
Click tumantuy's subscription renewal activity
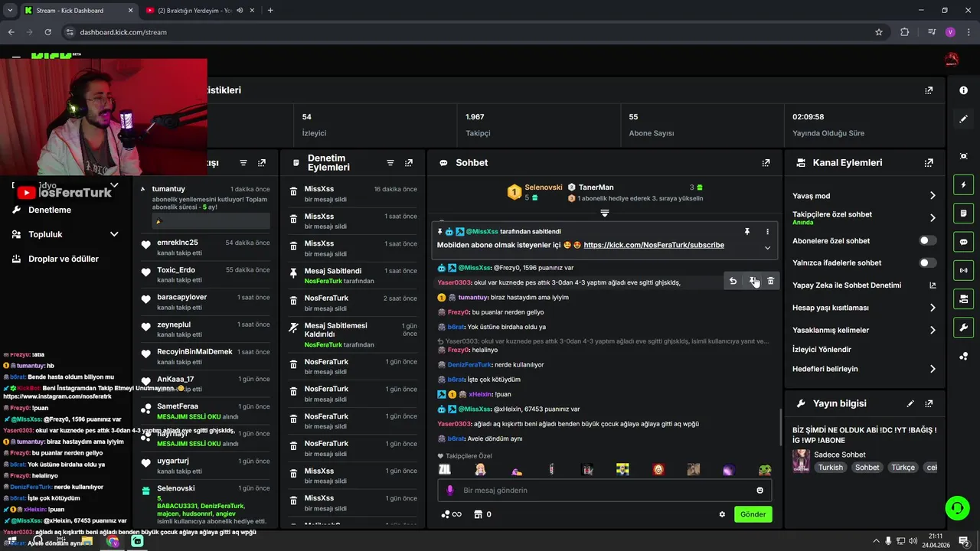pyautogui.click(x=205, y=207)
